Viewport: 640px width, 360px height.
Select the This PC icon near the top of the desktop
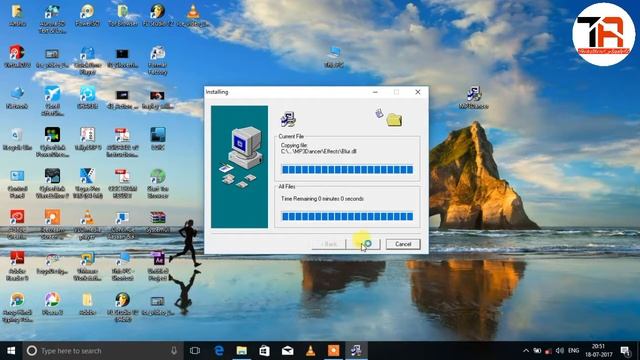tap(334, 57)
